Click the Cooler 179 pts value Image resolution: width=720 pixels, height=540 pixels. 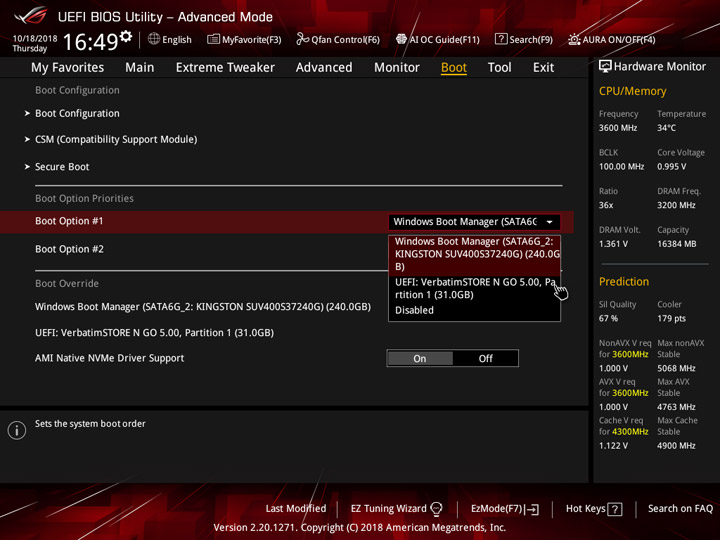coord(671,319)
